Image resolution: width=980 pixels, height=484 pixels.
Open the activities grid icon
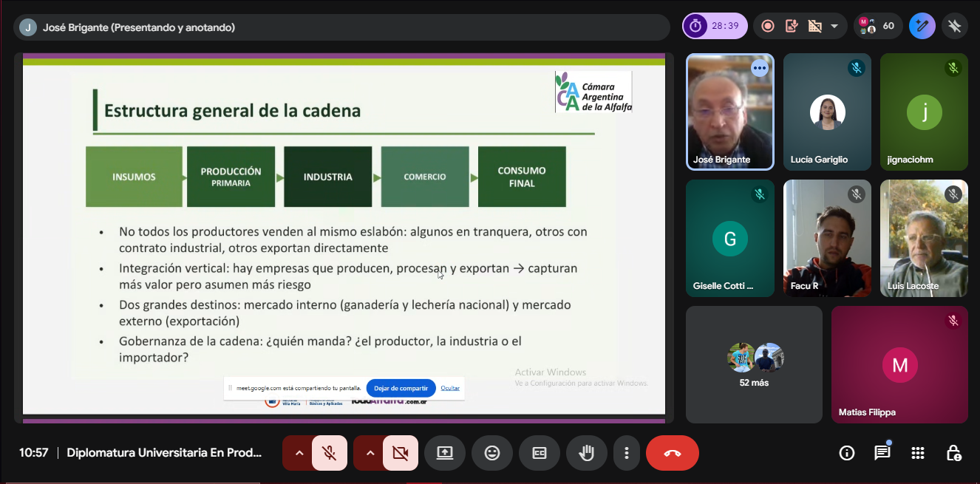click(918, 453)
